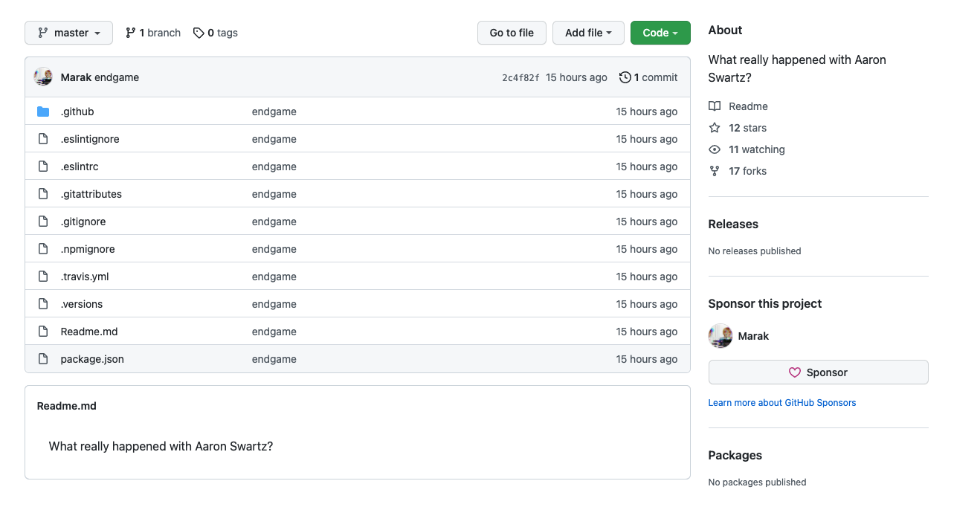Click the file icon for package.json
This screenshot has width=980, height=507.
coord(43,359)
